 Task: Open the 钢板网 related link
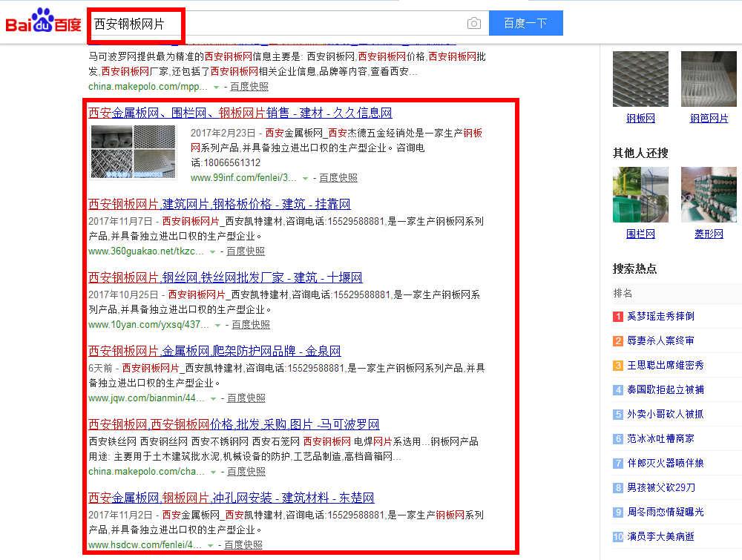[641, 118]
